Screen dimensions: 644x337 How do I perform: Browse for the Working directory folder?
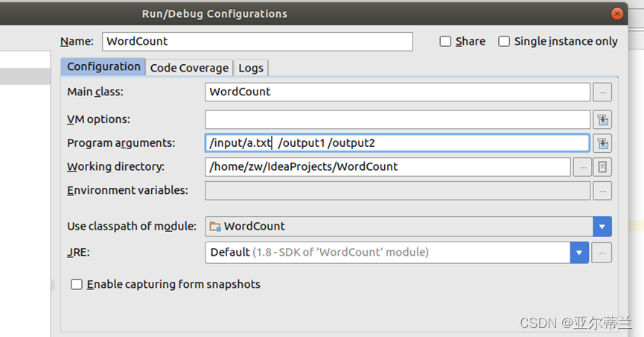582,167
